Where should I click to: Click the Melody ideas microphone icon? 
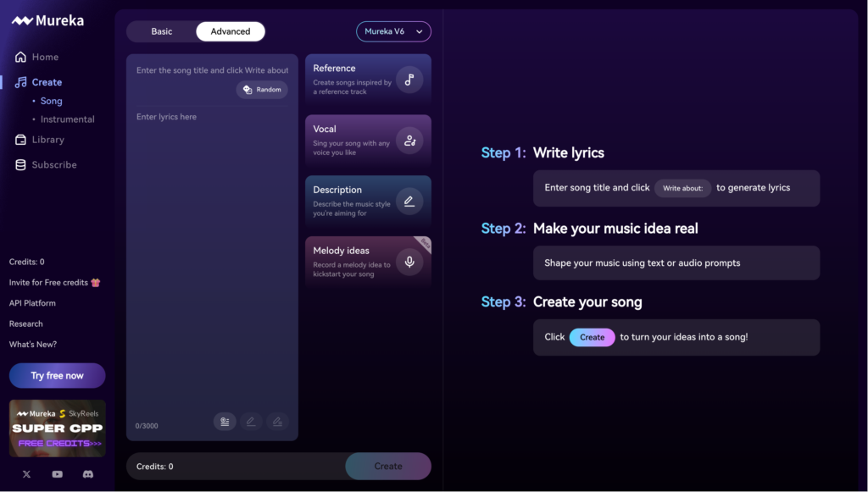(x=409, y=262)
